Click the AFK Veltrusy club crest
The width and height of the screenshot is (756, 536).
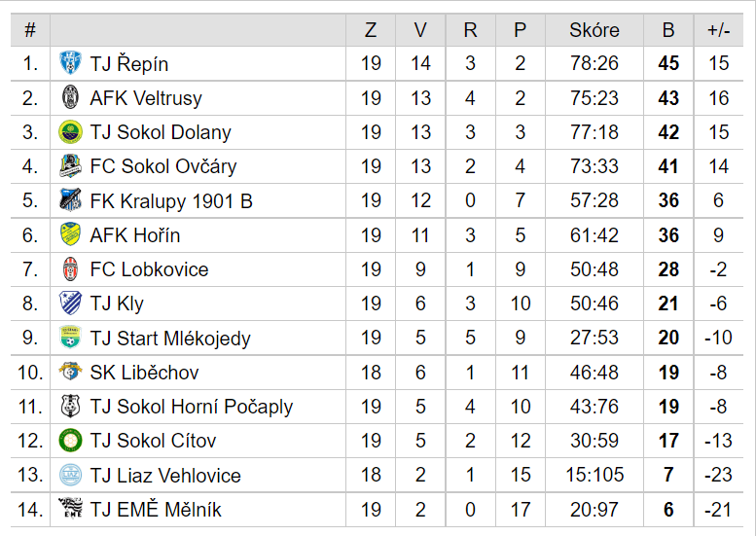click(x=70, y=97)
